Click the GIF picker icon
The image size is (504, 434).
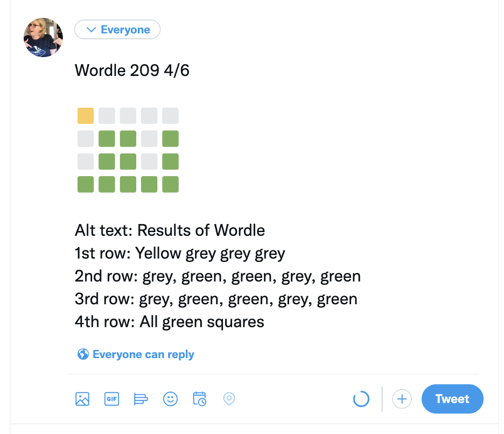[x=111, y=399]
